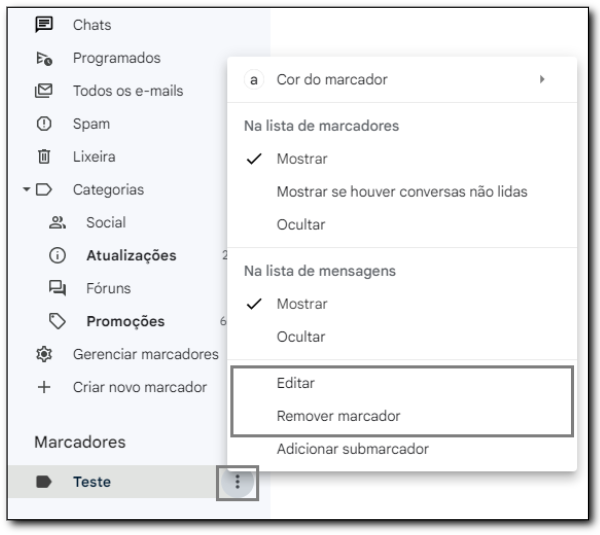Choose Remover marcador option
The width and height of the screenshot is (600, 535).
click(x=402, y=416)
